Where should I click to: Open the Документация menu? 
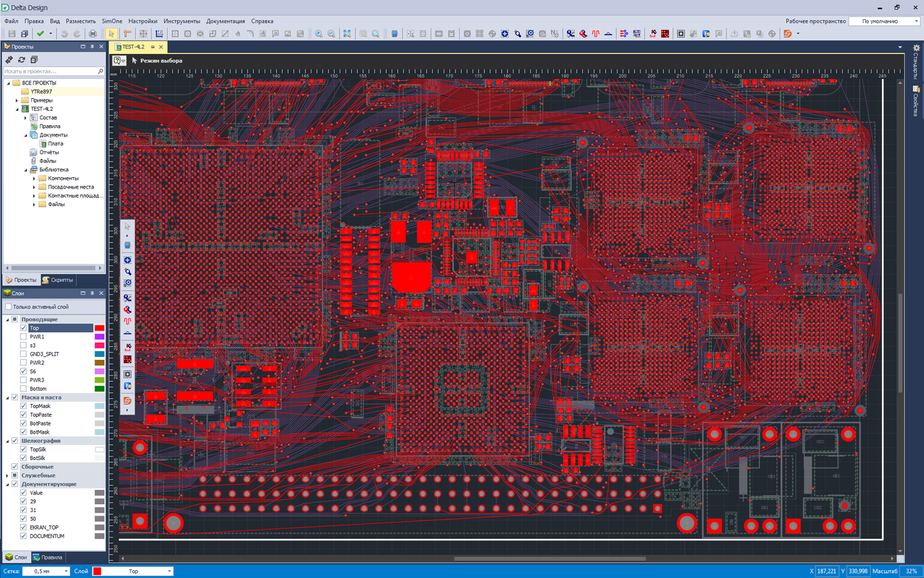click(x=225, y=21)
